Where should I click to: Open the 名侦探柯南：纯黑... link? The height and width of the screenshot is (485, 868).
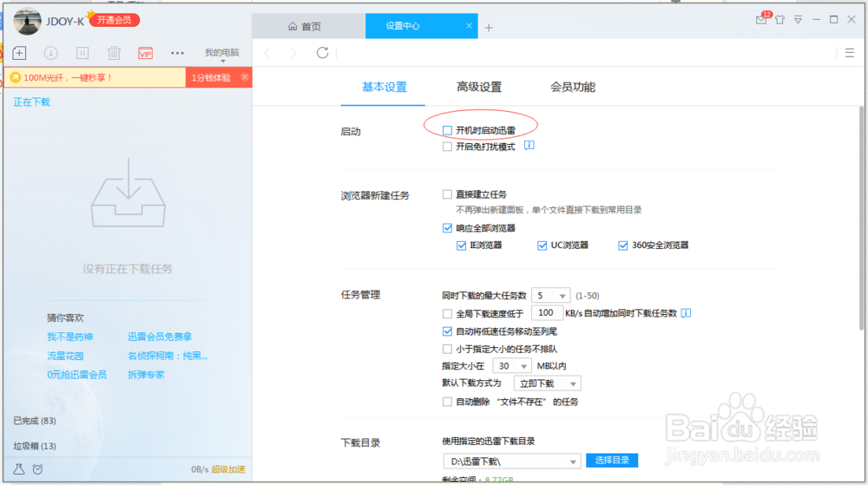click(168, 356)
